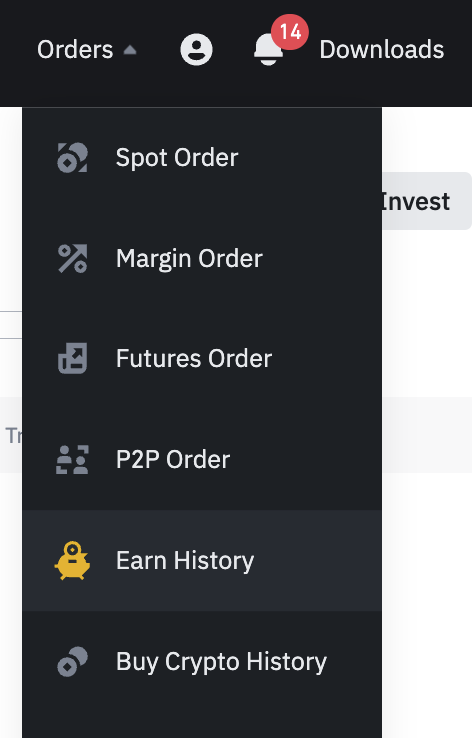Click the red 14 notification badge
The height and width of the screenshot is (738, 472).
(x=290, y=32)
